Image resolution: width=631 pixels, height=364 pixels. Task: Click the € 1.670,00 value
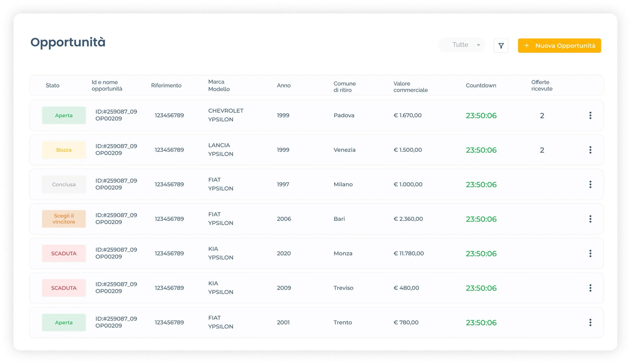(408, 115)
